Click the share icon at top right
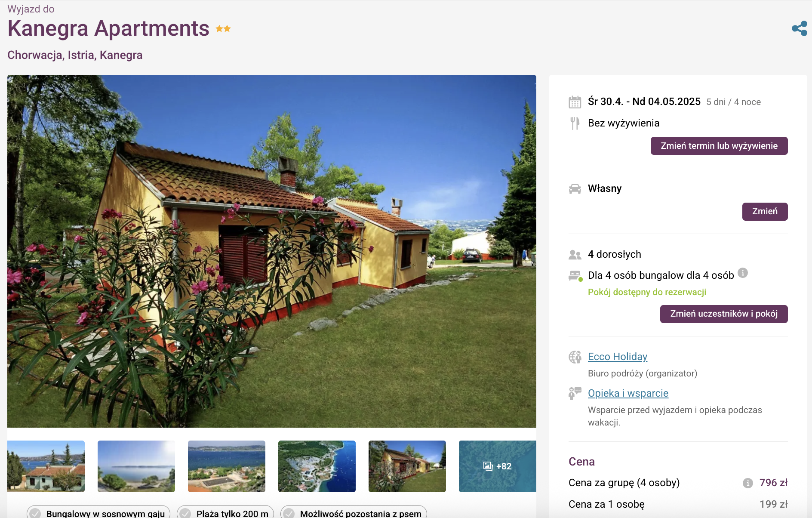812x518 pixels. [799, 28]
